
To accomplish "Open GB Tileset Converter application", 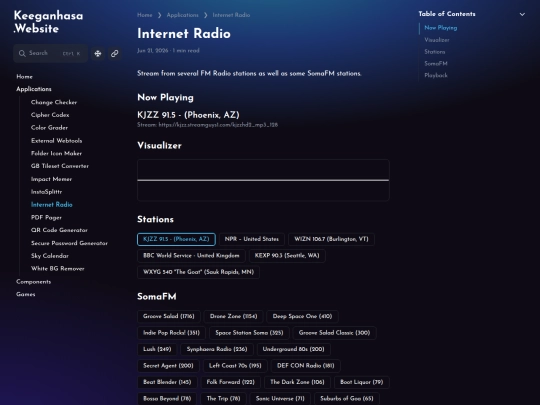I will 60,166.
